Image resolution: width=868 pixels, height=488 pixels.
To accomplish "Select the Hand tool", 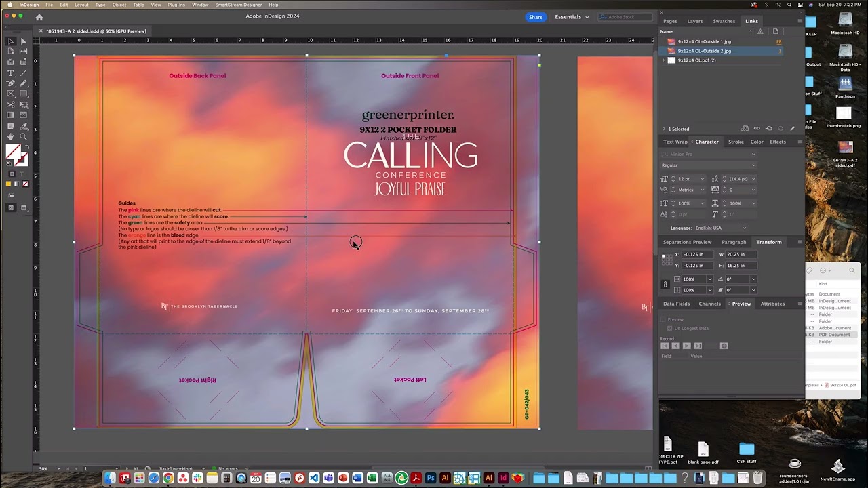I will coord(10,136).
